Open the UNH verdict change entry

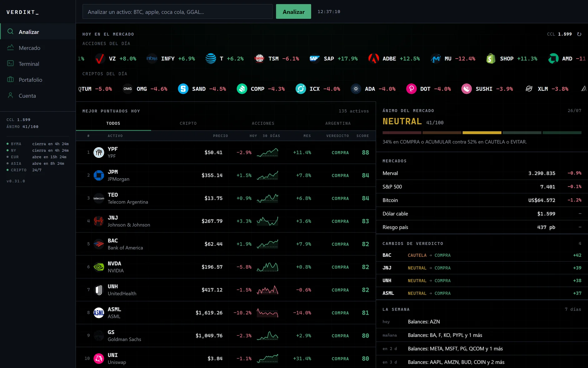[482, 281]
